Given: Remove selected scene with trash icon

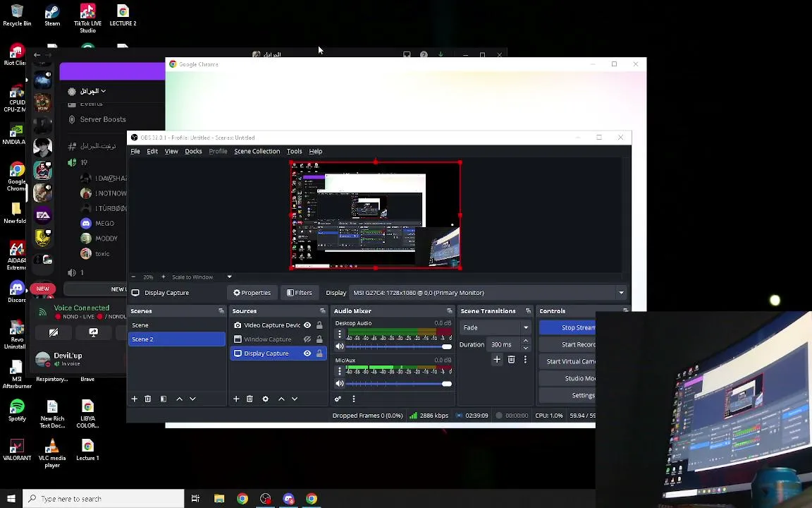Looking at the screenshot, I should click(x=147, y=399).
